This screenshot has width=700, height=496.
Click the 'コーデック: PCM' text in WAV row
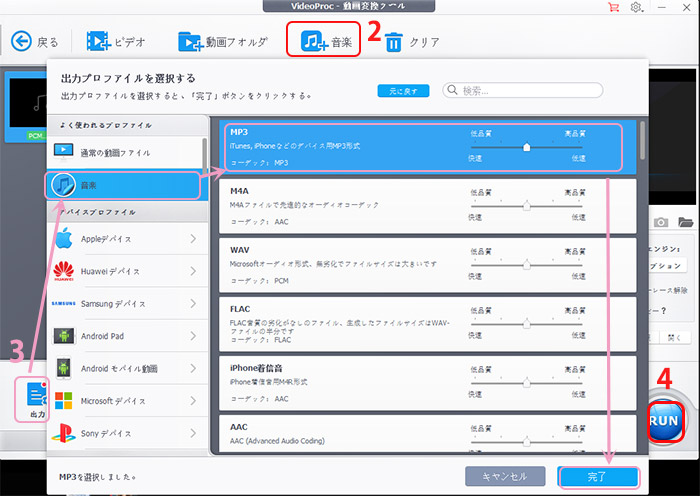point(259,280)
